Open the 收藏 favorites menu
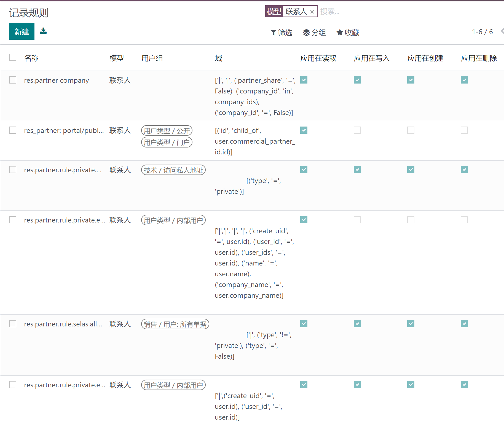The image size is (504, 432). point(348,32)
